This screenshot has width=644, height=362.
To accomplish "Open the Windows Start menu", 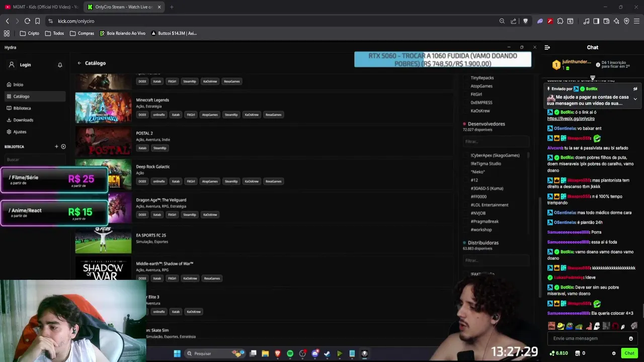I will (x=177, y=353).
